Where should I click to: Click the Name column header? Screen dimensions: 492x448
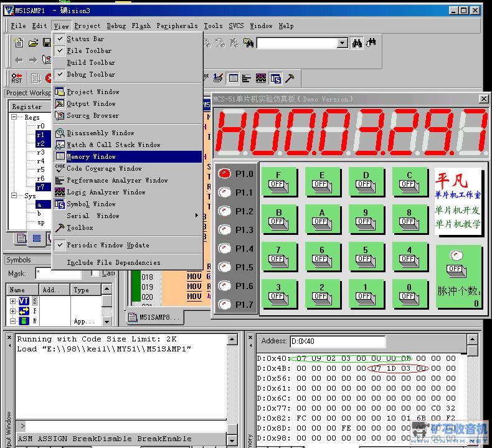pos(22,290)
